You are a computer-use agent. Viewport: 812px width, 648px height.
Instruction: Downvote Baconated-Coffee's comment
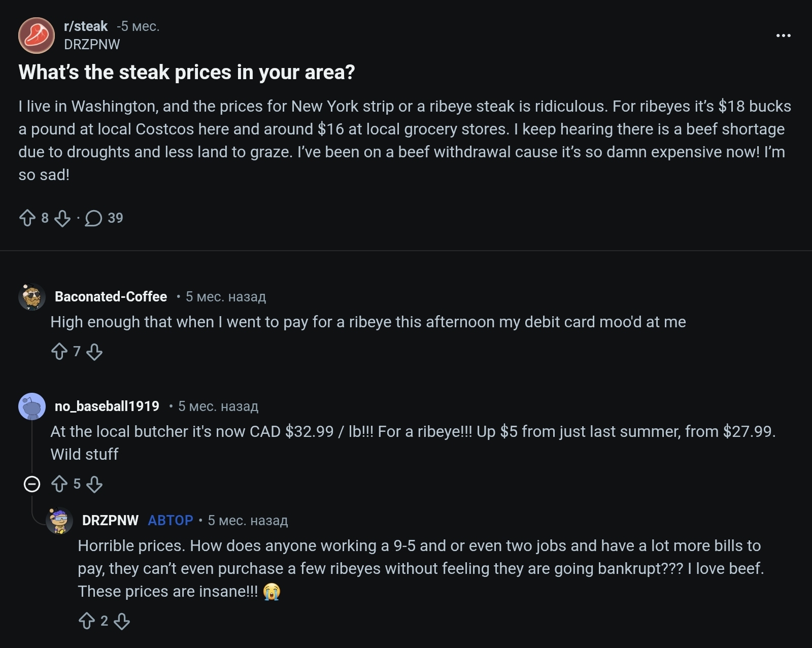pyautogui.click(x=94, y=352)
